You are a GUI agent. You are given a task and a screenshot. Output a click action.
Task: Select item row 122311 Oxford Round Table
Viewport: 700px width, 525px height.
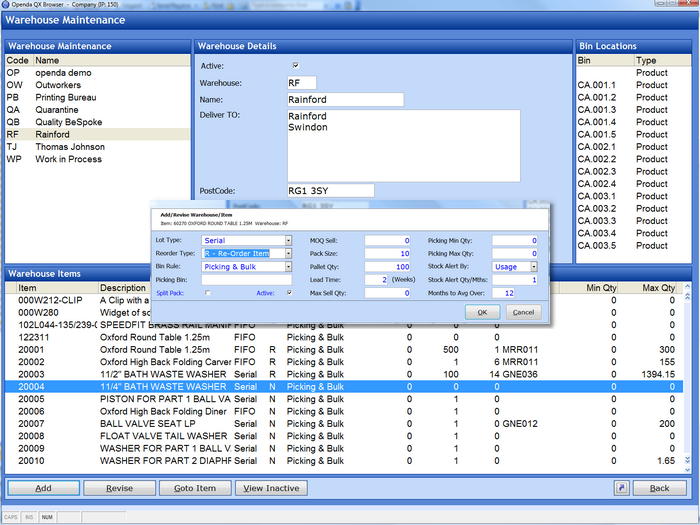click(344, 338)
